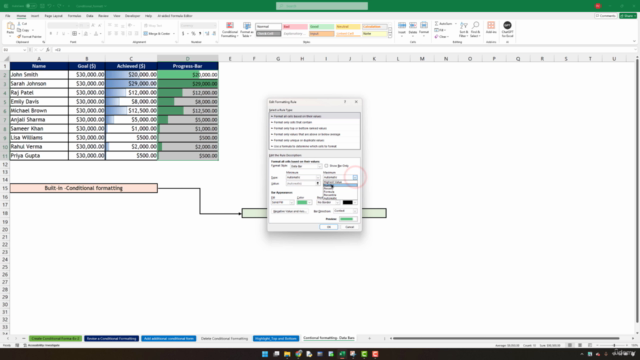Open Chrome from the taskbar

(x=298, y=354)
